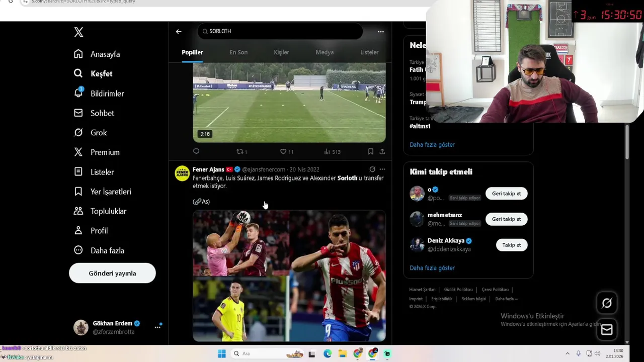Image resolution: width=644 pixels, height=362 pixels.
Task: Show more follow suggestions
Action: tap(432, 268)
